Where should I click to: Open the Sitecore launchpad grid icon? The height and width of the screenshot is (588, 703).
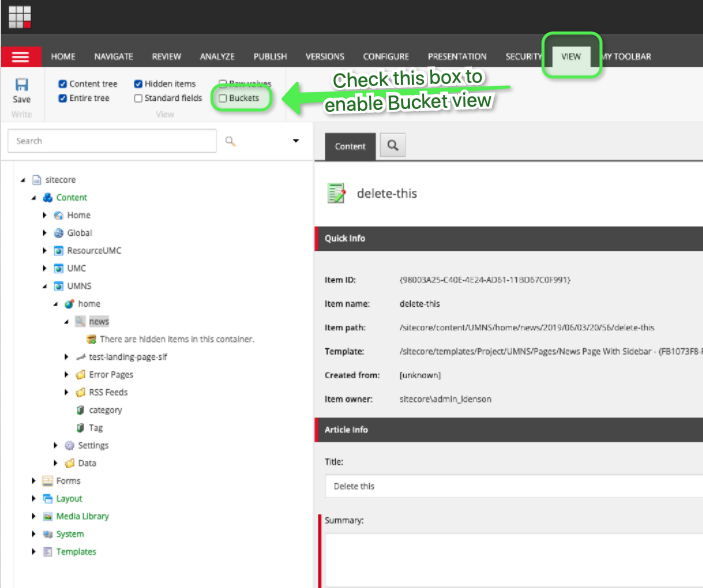click(x=20, y=17)
